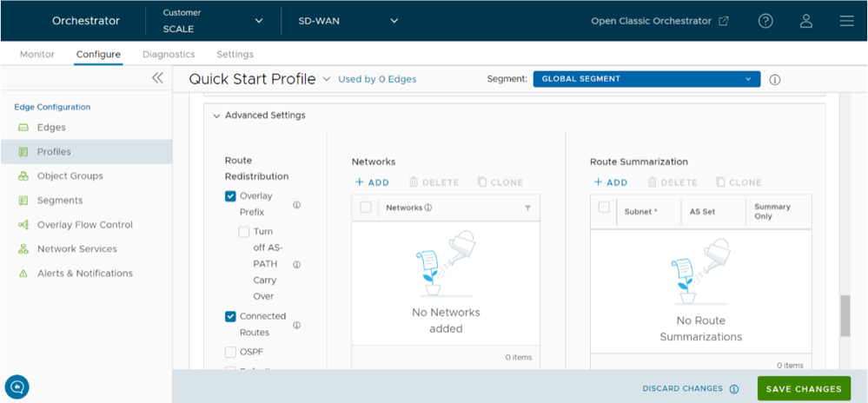Viewport: 868px width, 403px height.
Task: Click the Segment info icon
Action: coord(775,79)
